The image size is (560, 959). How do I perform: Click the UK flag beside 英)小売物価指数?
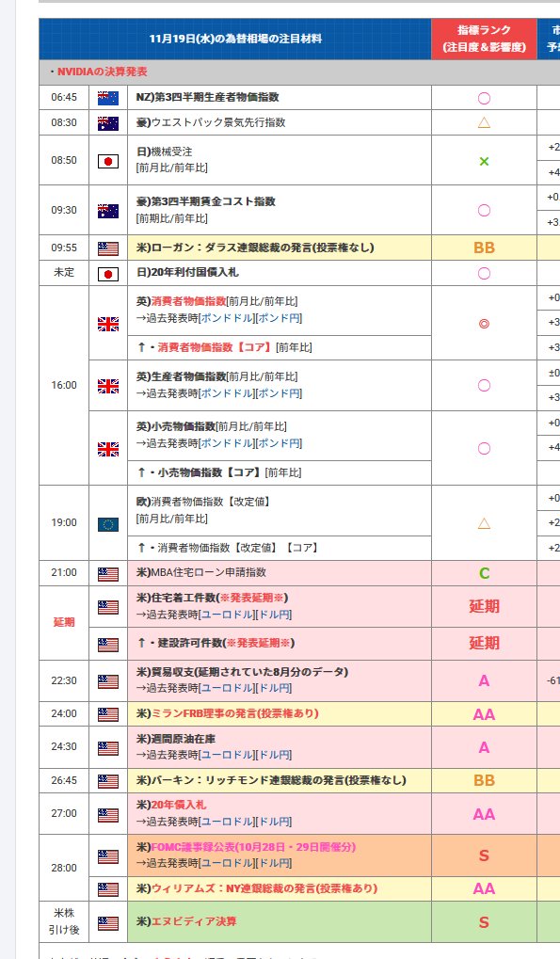(108, 449)
